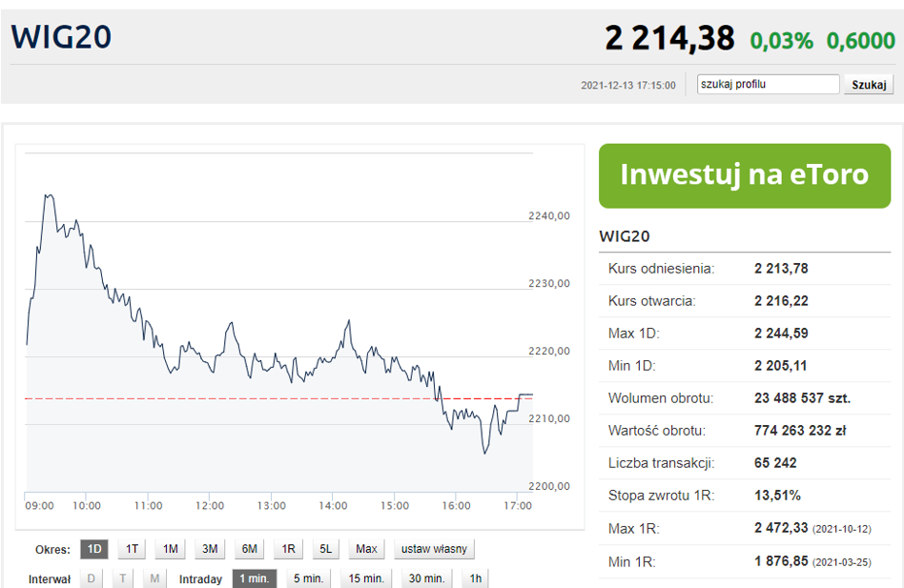Click the Kurs odniesienia label
Image resolution: width=904 pixels, height=588 pixels.
point(661,269)
